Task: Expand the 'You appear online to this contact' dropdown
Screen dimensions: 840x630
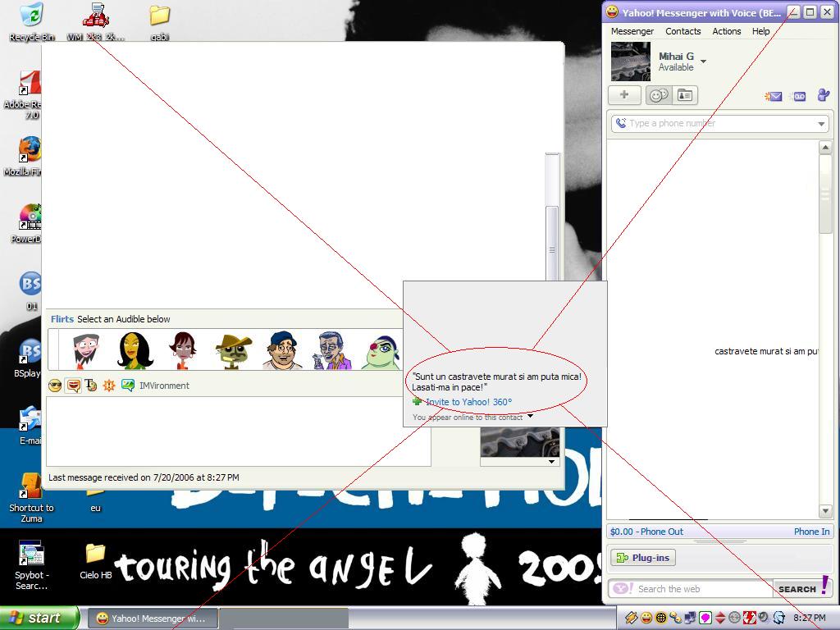Action: click(531, 416)
